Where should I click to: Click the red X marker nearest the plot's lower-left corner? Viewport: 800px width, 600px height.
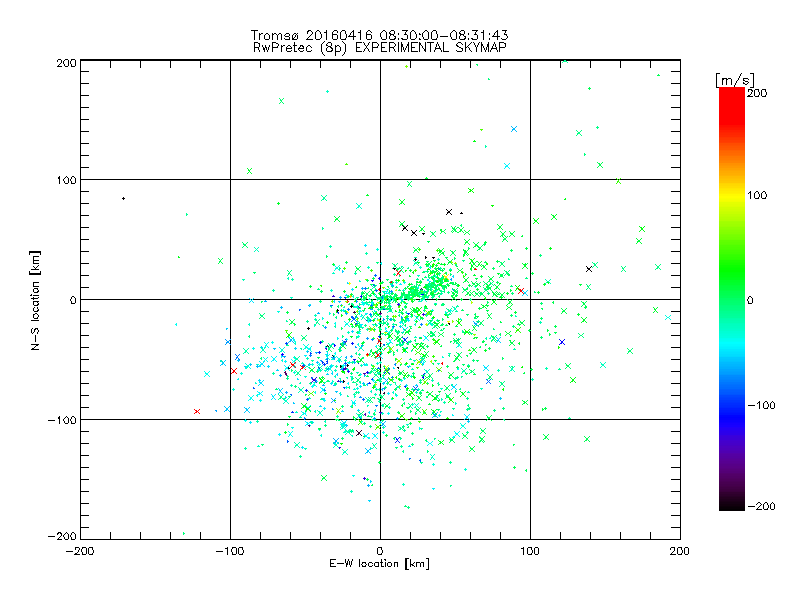197,411
